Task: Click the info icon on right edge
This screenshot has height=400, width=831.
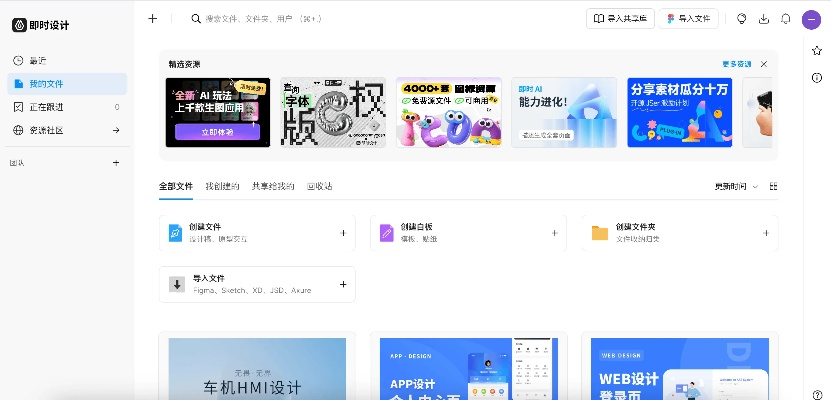Action: 817,78
